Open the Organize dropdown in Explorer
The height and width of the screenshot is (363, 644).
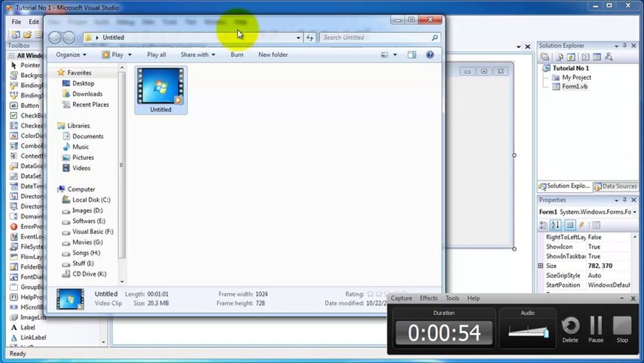[x=71, y=54]
